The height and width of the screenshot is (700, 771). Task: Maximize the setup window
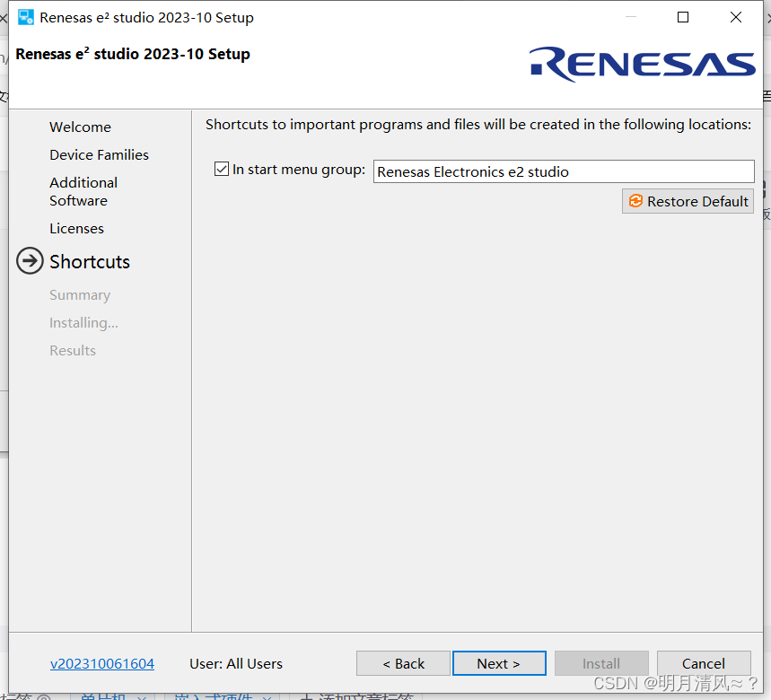point(683,17)
